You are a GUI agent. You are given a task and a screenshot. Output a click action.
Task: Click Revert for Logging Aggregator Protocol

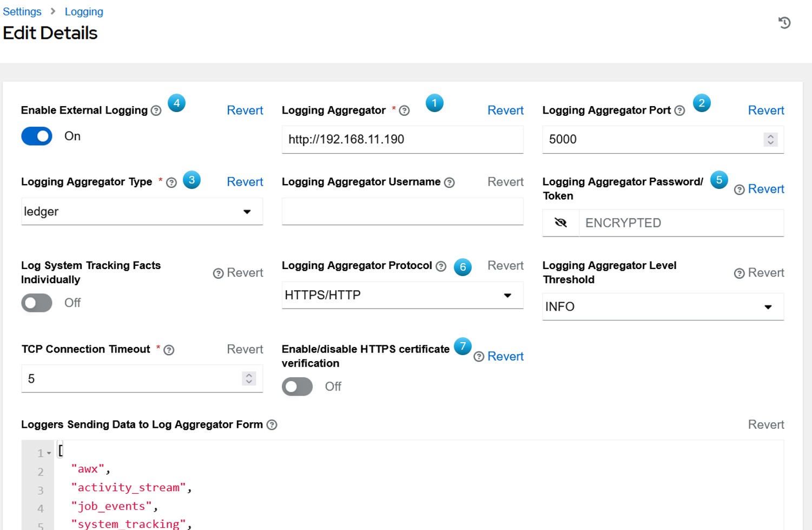[x=506, y=265]
